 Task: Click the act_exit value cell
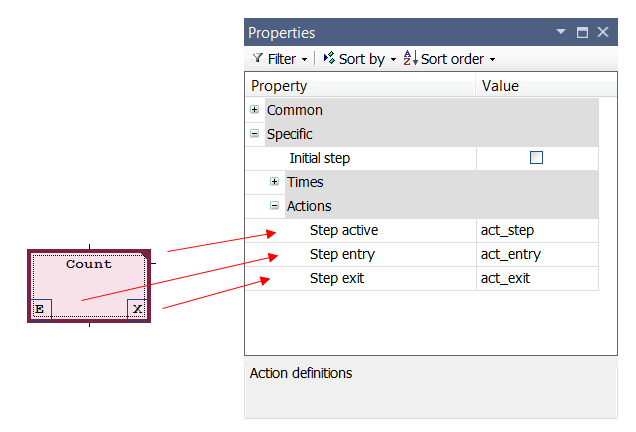point(537,278)
